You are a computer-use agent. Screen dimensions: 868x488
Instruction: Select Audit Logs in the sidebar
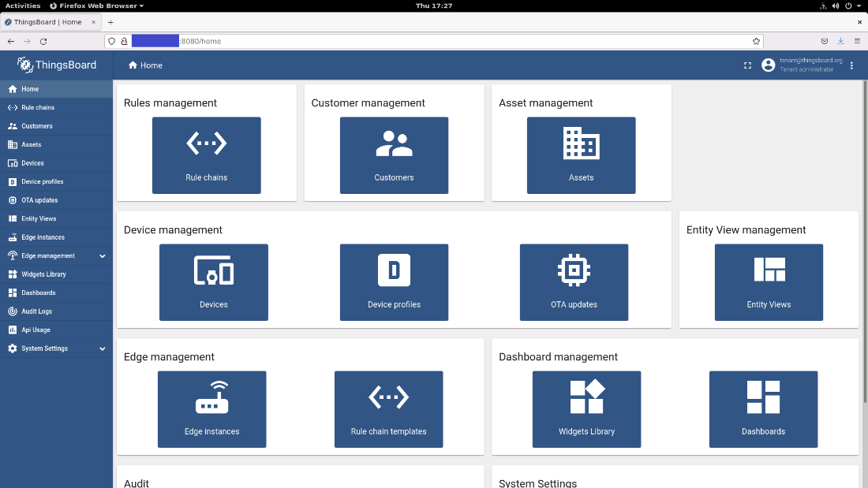(57, 311)
